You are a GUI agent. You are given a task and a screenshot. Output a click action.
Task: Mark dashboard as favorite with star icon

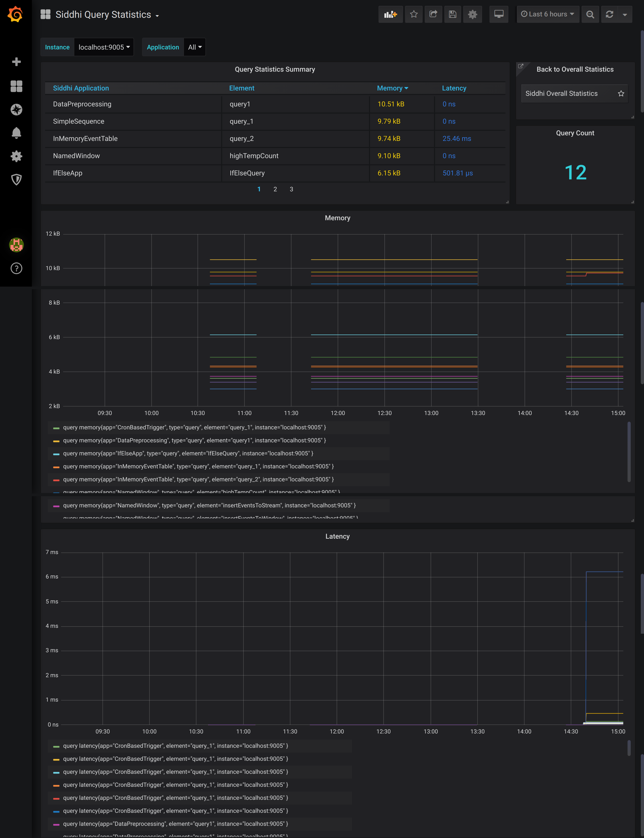[414, 15]
